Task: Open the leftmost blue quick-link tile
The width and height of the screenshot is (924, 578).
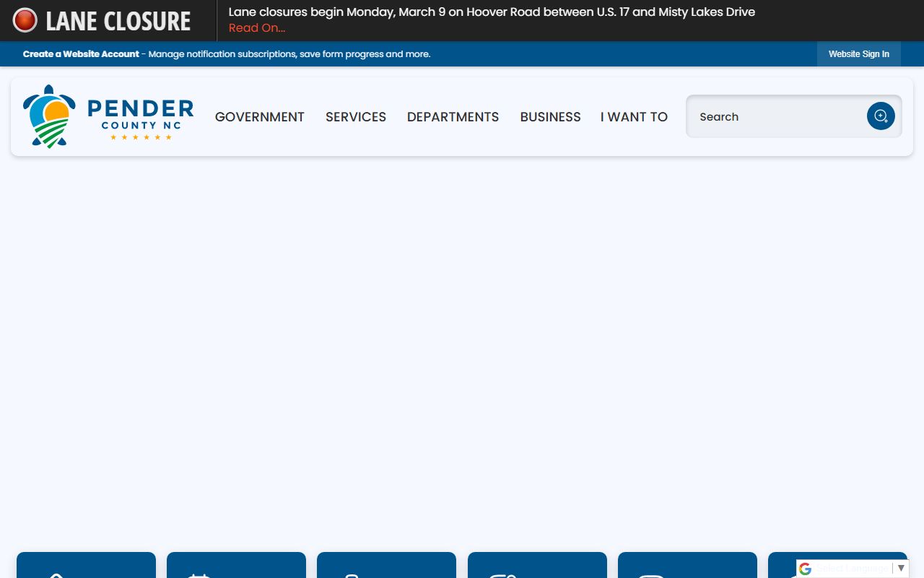Action: tap(86, 566)
